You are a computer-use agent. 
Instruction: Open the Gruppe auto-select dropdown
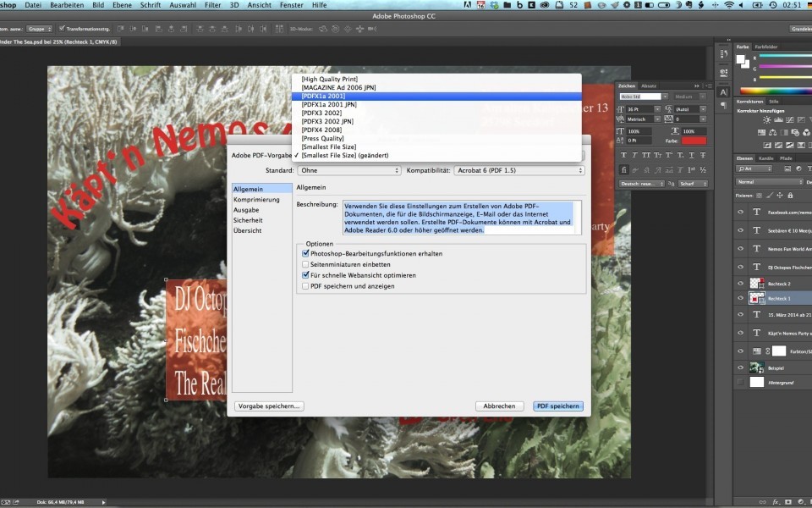click(40, 29)
